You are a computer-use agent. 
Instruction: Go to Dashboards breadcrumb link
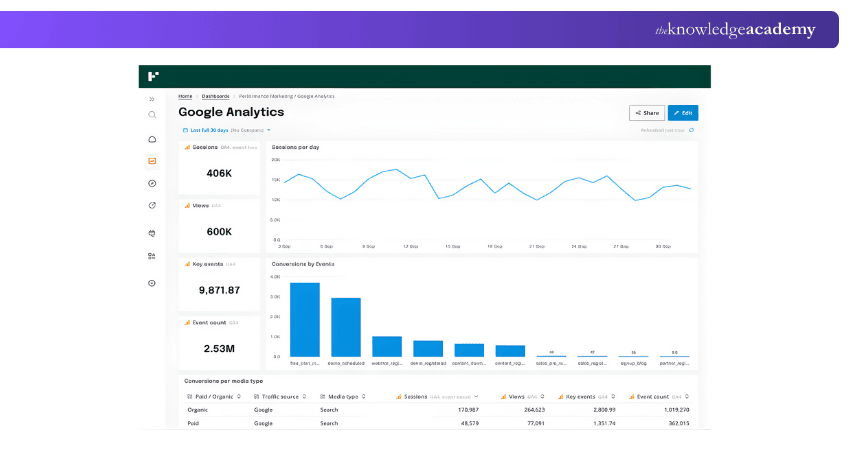[215, 97]
